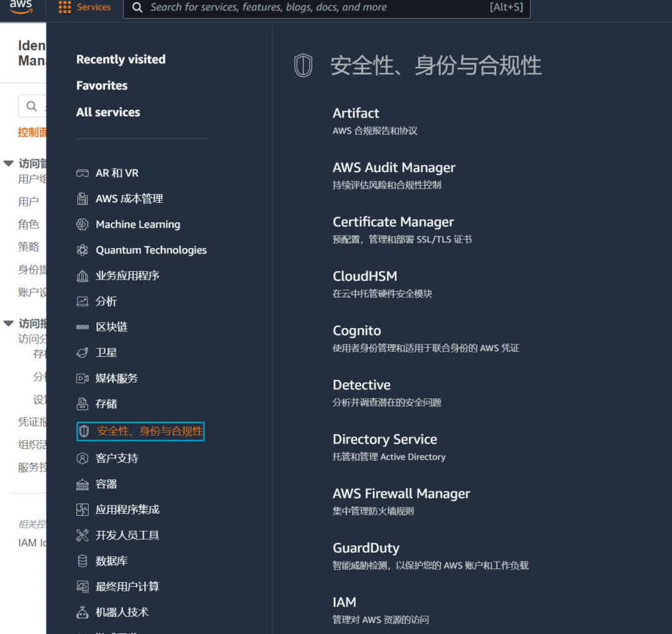Open Certificate Manager service
This screenshot has width=672, height=634.
[x=393, y=222]
